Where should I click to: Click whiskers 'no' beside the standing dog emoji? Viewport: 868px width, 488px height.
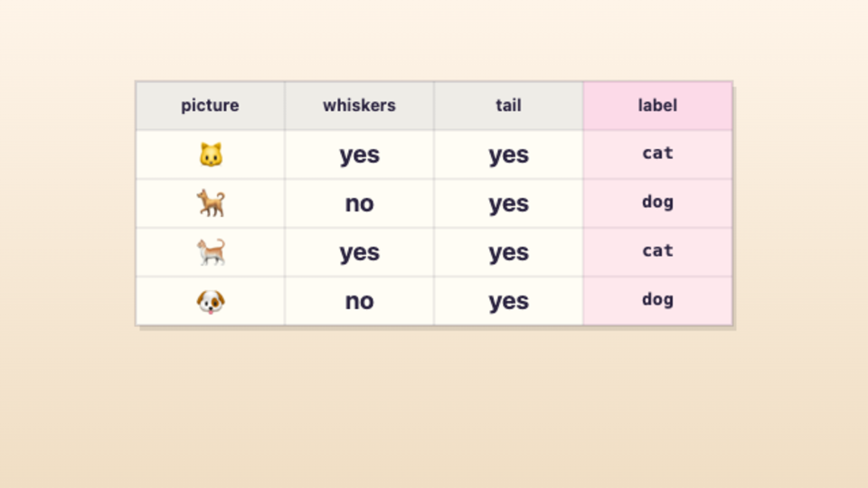tap(359, 203)
